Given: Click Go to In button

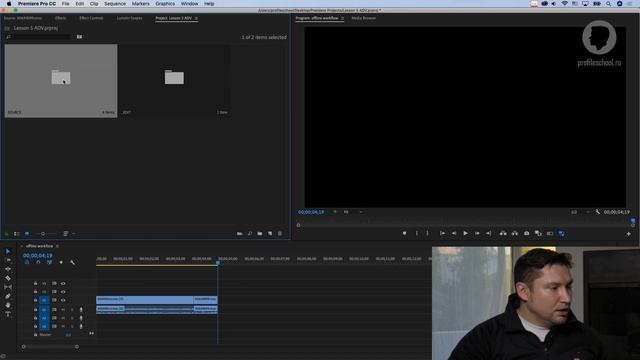Looking at the screenshot, I should coord(442,233).
